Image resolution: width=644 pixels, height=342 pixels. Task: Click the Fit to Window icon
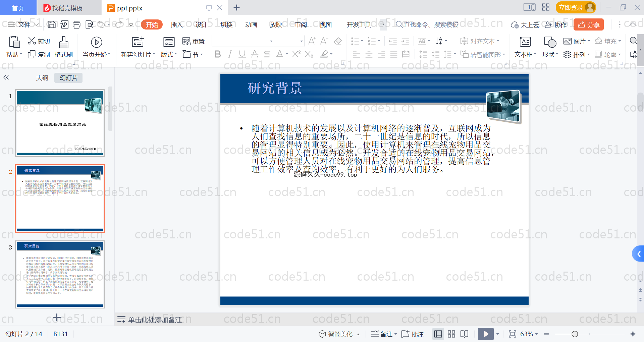point(512,334)
